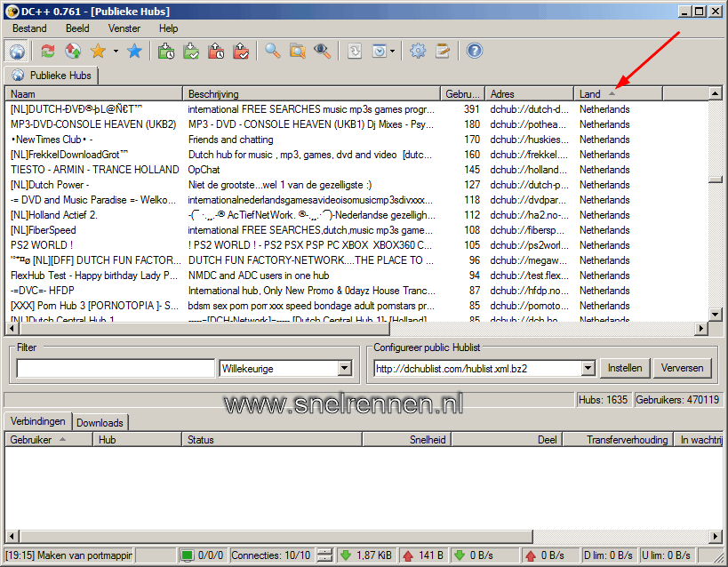Select MP3-DVD-CONSOLE HEAVEN (UKB2) hub
The image size is (728, 567).
(356, 124)
